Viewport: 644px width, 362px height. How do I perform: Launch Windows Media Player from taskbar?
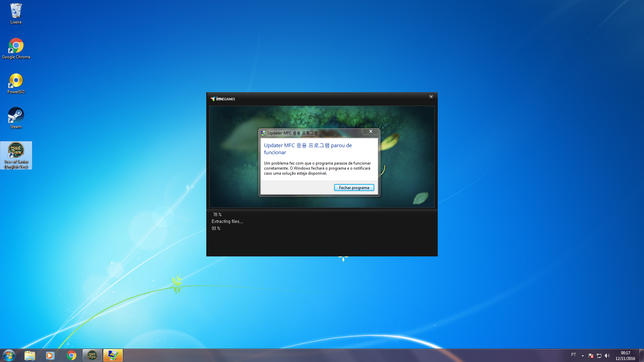click(x=50, y=355)
